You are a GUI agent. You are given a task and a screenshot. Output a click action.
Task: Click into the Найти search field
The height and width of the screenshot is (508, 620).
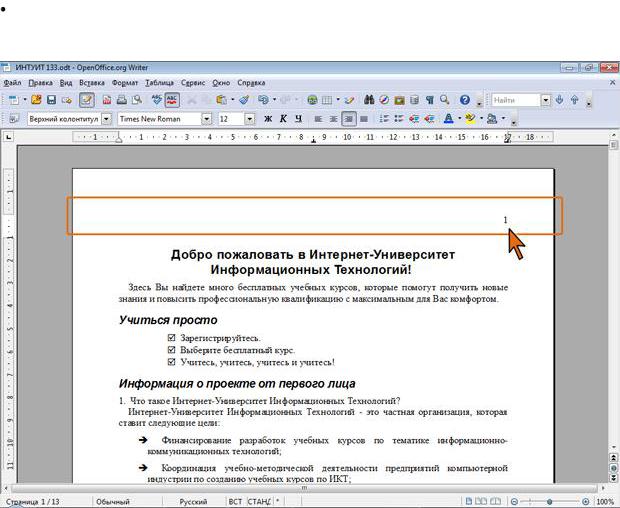[x=516, y=100]
